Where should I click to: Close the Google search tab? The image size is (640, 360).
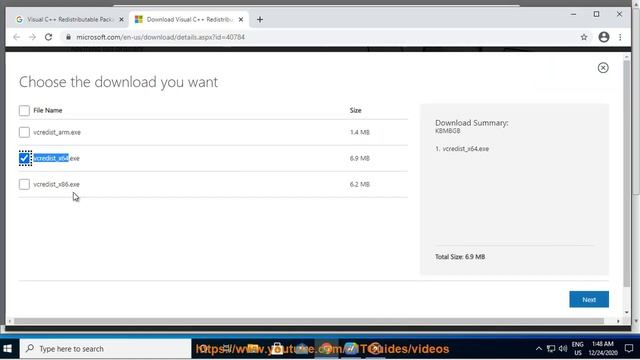click(121, 19)
